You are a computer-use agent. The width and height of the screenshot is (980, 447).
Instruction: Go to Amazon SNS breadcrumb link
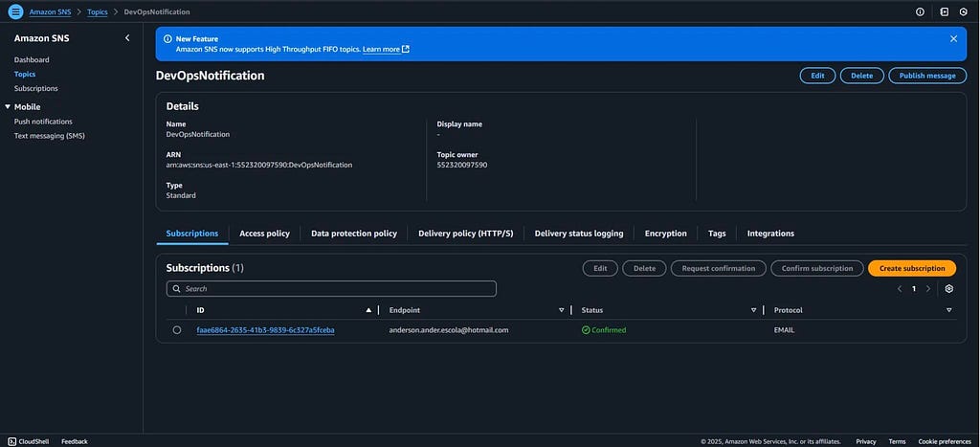click(50, 11)
